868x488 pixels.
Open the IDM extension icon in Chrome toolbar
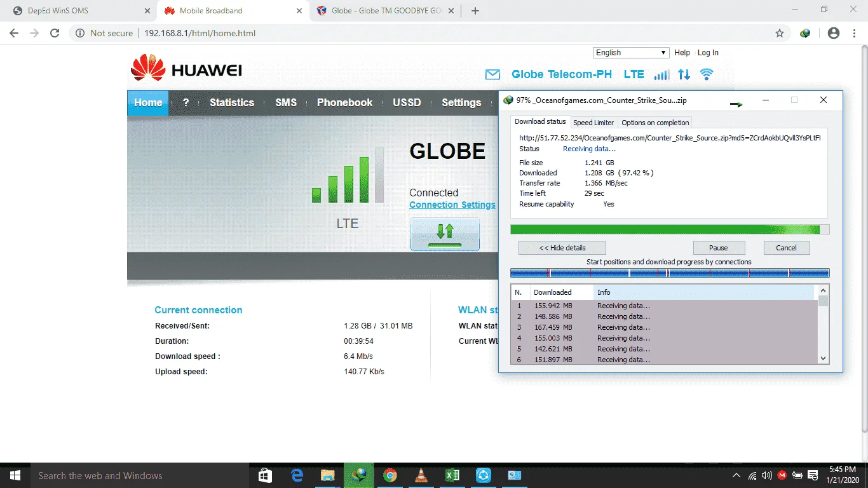(805, 33)
